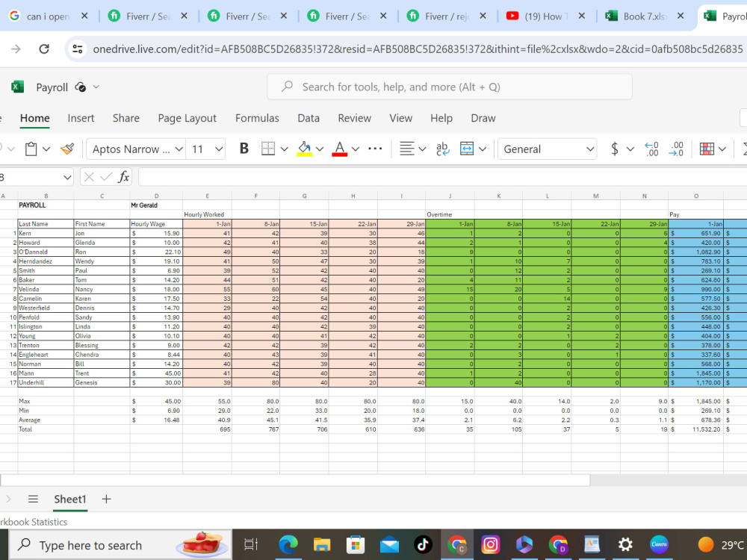Select the Sheet1 tab
Screen dimensions: 747x560
(x=70, y=499)
